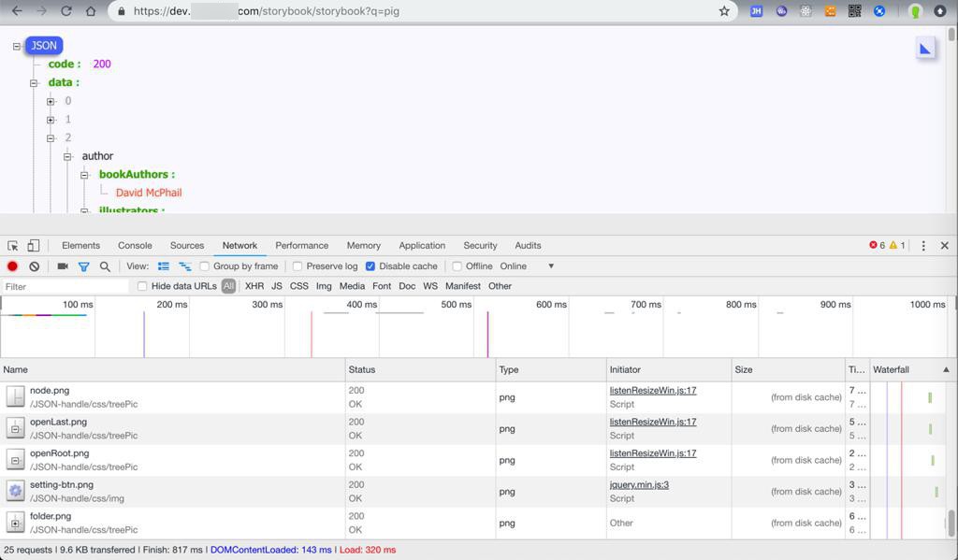Filter requests by Img

coord(324,286)
